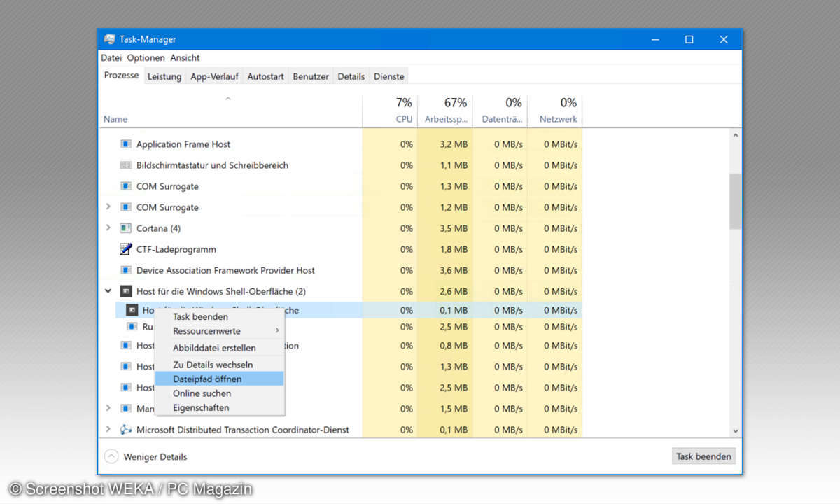Switch to the Details tab
The width and height of the screenshot is (840, 504).
[x=351, y=76]
